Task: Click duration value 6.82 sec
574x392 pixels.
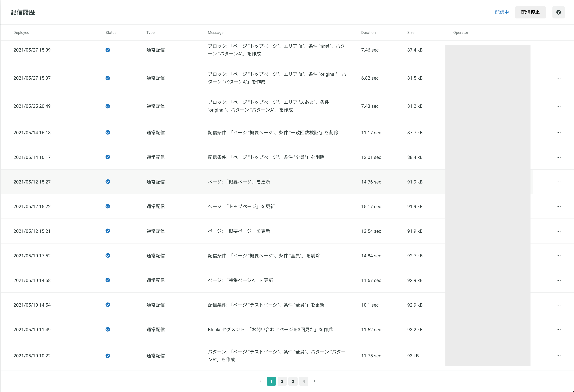Action: 370,78
